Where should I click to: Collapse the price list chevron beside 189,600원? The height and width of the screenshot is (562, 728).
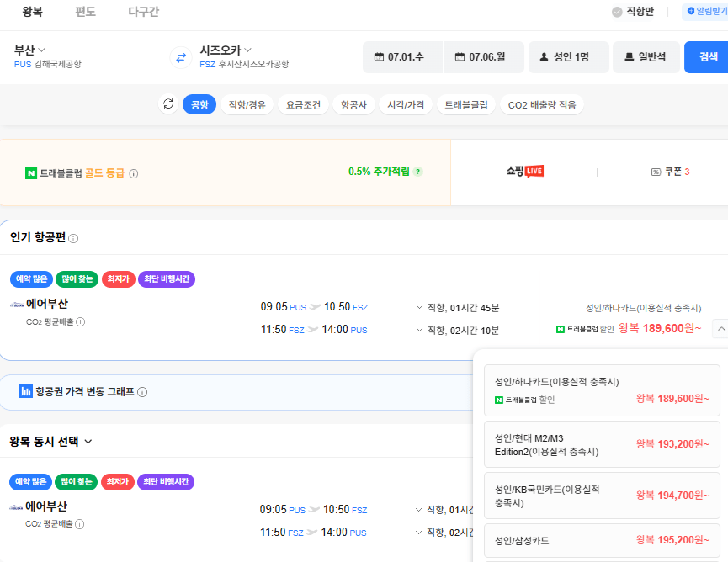point(720,329)
